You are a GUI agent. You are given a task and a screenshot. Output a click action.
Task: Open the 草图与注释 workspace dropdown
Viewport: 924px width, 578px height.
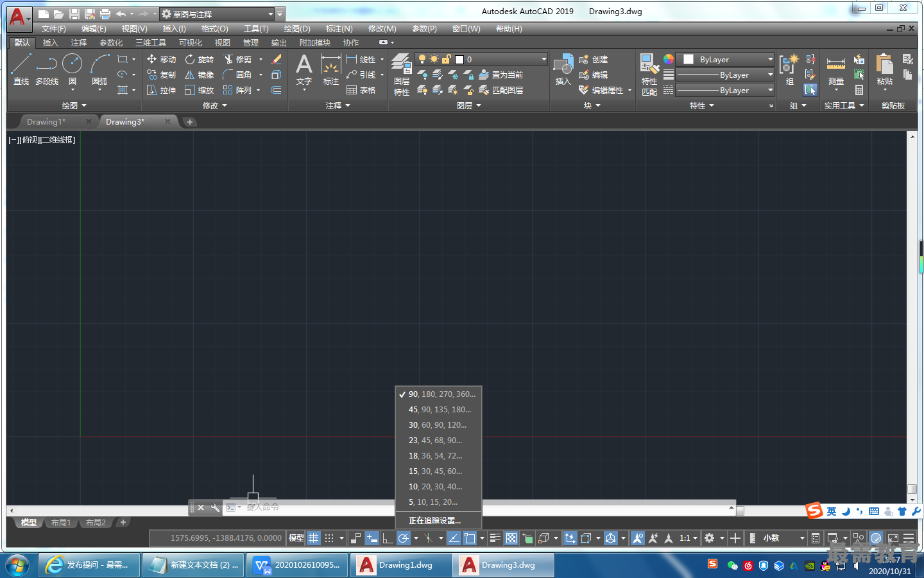(217, 13)
